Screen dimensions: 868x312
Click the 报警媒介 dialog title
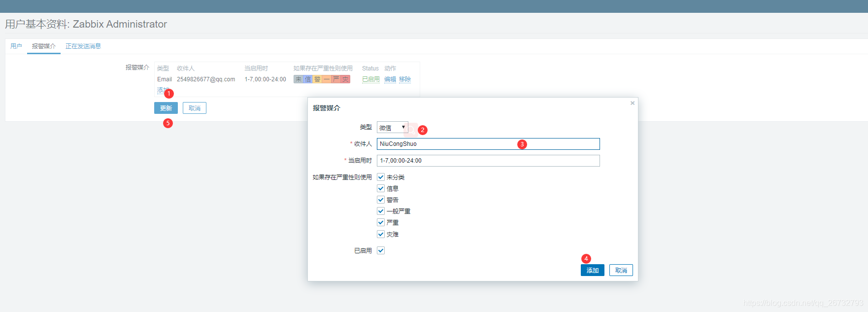pyautogui.click(x=326, y=108)
